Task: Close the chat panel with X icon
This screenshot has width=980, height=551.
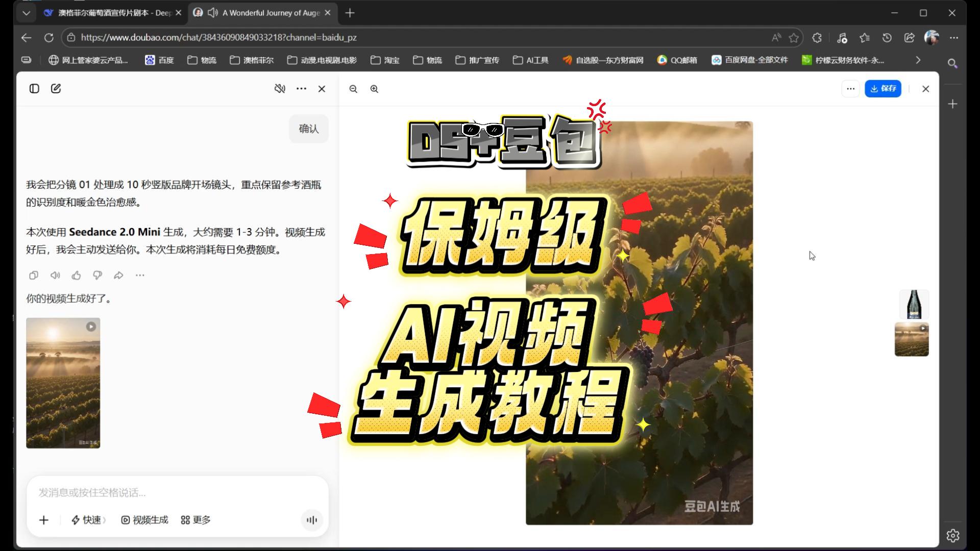Action: [322, 89]
